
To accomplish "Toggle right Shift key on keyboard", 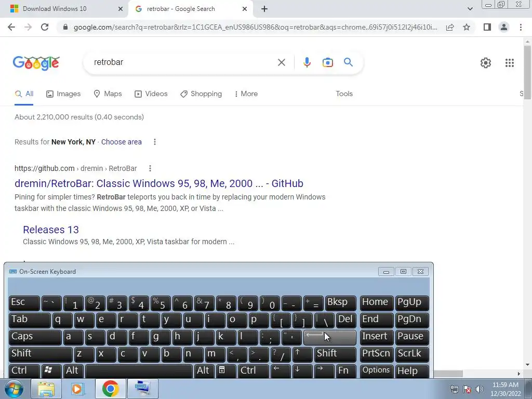I will click(x=335, y=354).
